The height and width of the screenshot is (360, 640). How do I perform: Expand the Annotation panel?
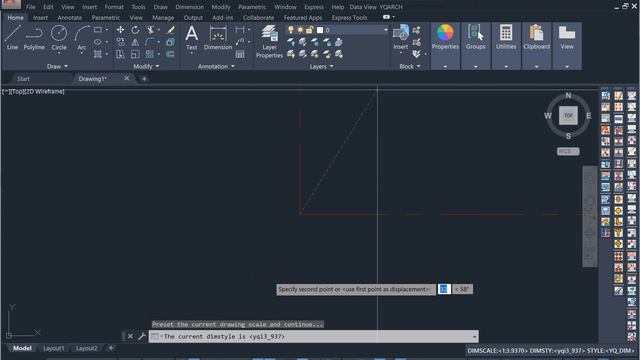pyautogui.click(x=216, y=66)
